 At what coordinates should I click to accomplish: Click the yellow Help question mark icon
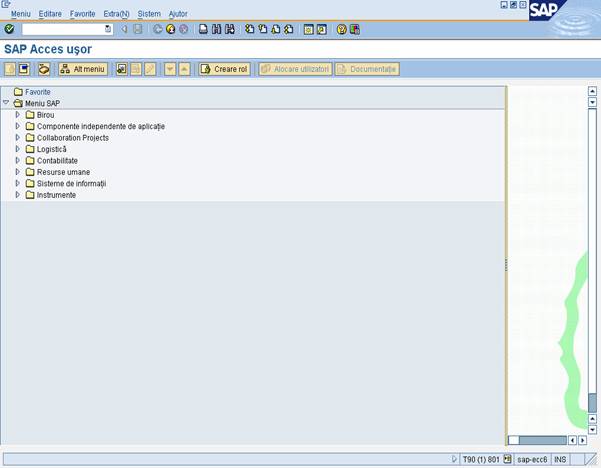342,30
